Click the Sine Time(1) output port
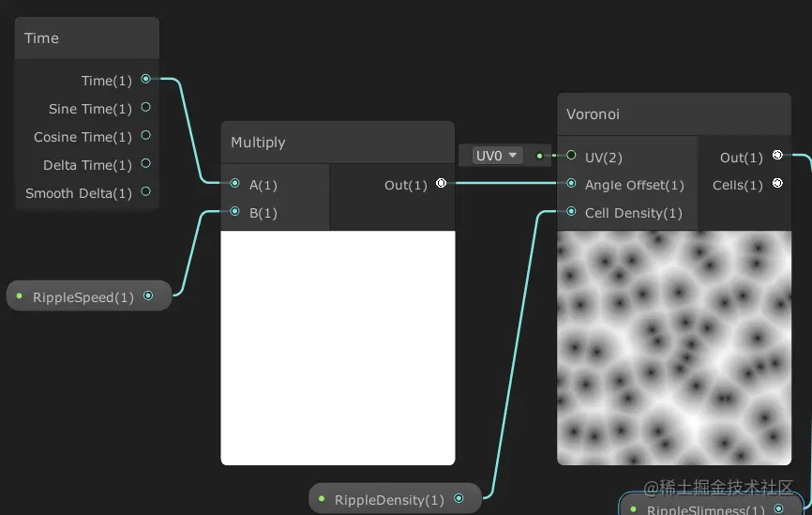Viewport: 812px width, 515px height. (x=145, y=107)
